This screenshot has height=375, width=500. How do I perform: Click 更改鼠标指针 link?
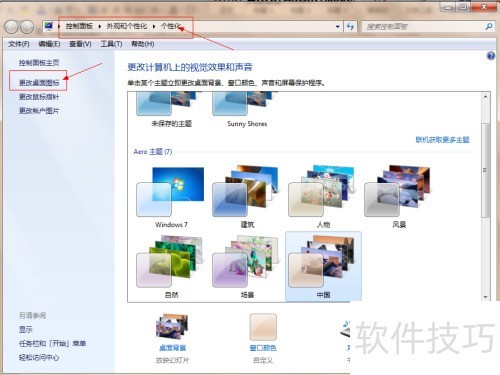39,97
